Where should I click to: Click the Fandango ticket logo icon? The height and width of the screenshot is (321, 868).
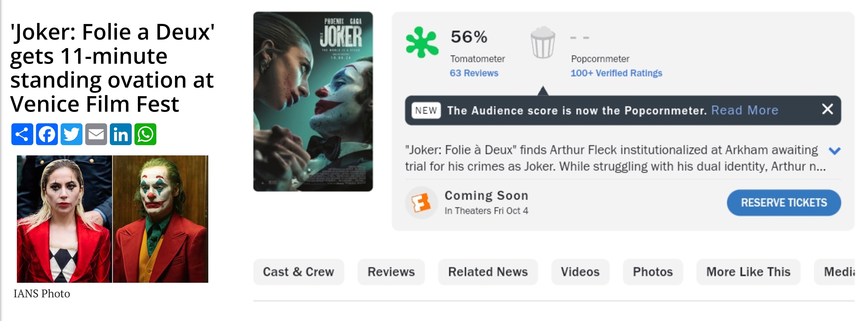coord(421,202)
